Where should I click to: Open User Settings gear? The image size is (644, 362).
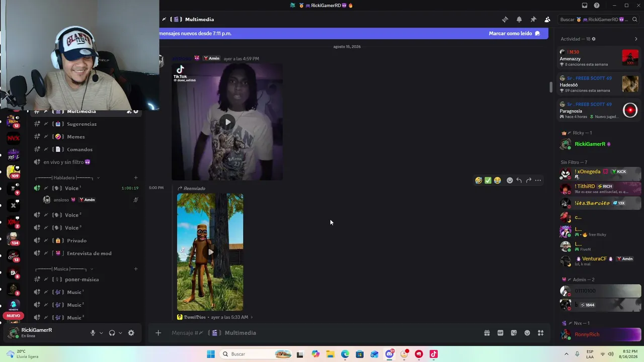click(131, 333)
